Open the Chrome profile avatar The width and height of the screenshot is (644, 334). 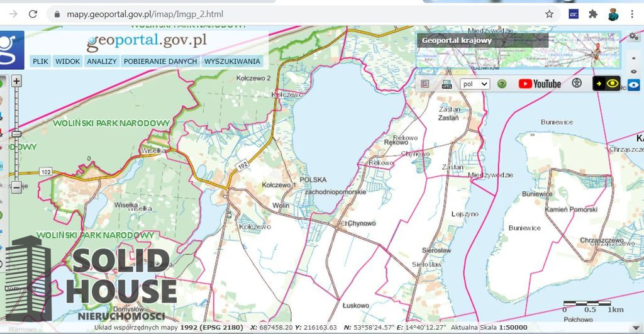tap(613, 14)
